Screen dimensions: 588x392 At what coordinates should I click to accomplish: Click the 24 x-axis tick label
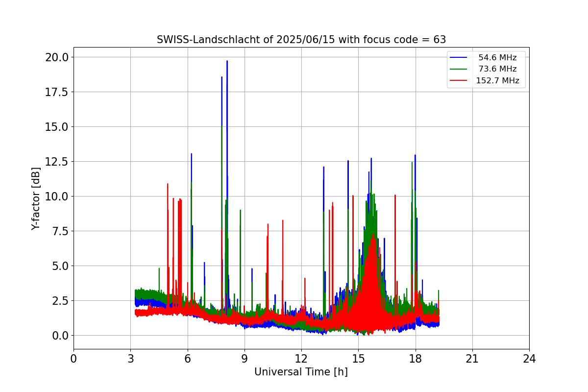[x=529, y=359]
